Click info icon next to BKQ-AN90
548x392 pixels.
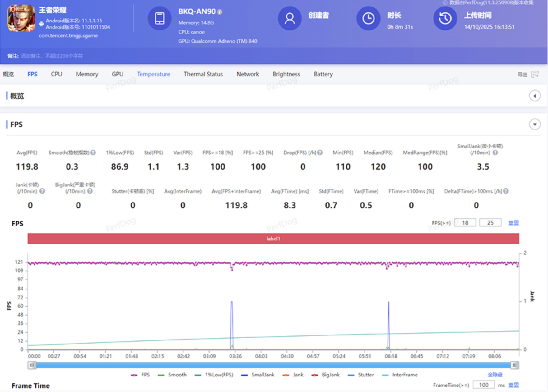click(220, 12)
